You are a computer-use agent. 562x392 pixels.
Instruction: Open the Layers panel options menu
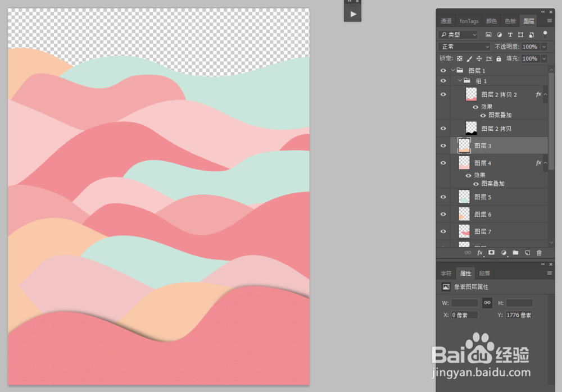pyautogui.click(x=550, y=21)
